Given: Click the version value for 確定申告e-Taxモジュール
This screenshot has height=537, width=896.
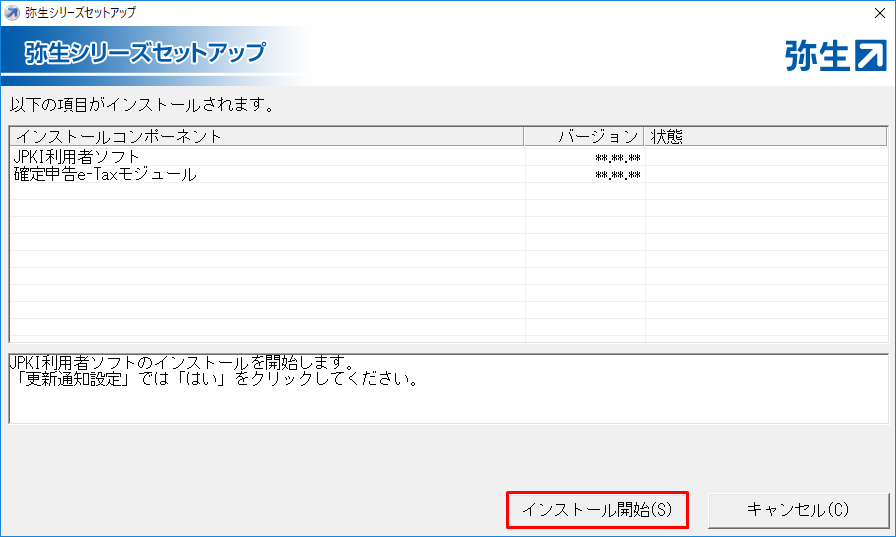Looking at the screenshot, I should click(x=618, y=175).
